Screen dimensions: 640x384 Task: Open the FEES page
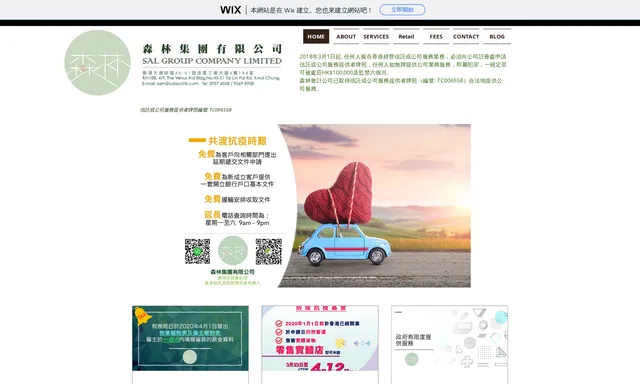point(436,36)
